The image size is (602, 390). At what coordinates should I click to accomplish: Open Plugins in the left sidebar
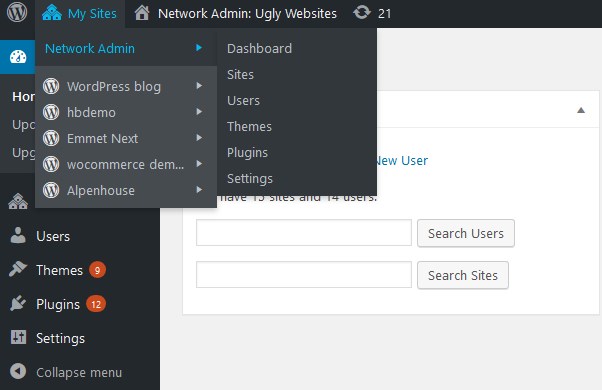click(x=58, y=304)
